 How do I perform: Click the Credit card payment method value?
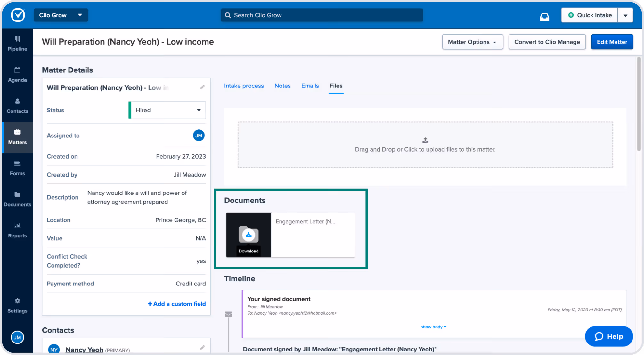coord(191,284)
